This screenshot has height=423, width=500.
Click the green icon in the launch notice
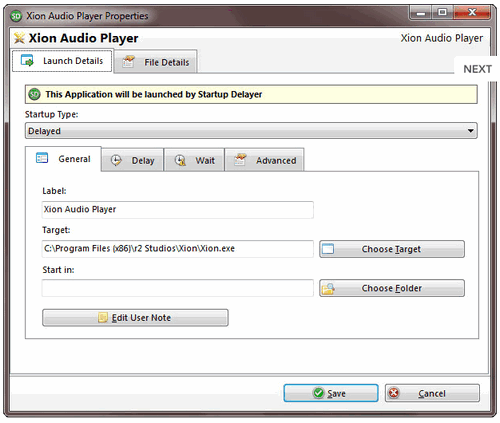(x=34, y=94)
